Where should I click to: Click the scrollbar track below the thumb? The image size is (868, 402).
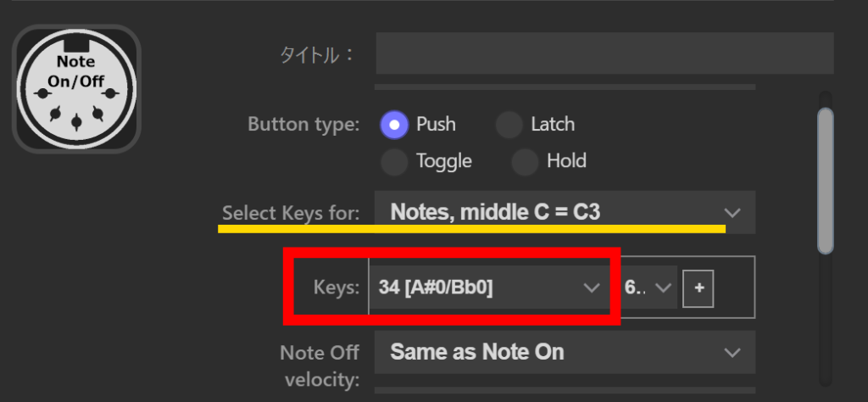click(825, 322)
